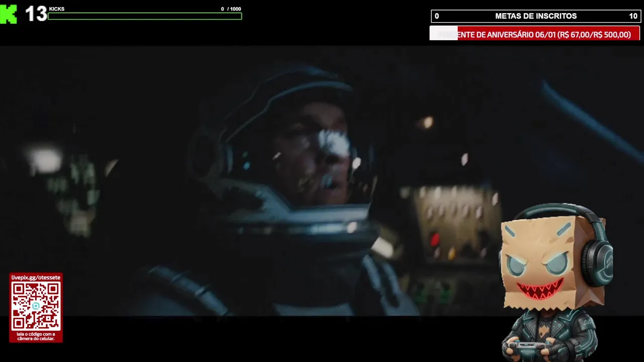Click the green Kick logo icon
This screenshot has height=362, width=644.
[x=9, y=14]
